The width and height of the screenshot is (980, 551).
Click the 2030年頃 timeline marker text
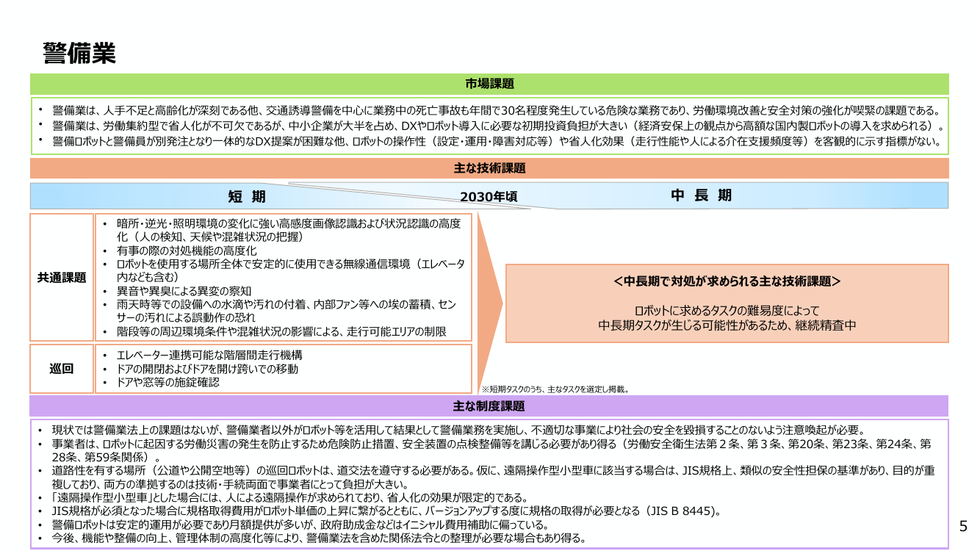pyautogui.click(x=489, y=197)
